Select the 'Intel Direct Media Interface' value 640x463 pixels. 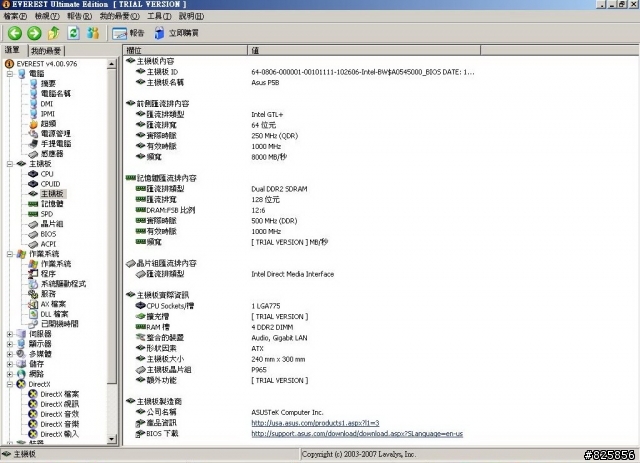point(293,274)
